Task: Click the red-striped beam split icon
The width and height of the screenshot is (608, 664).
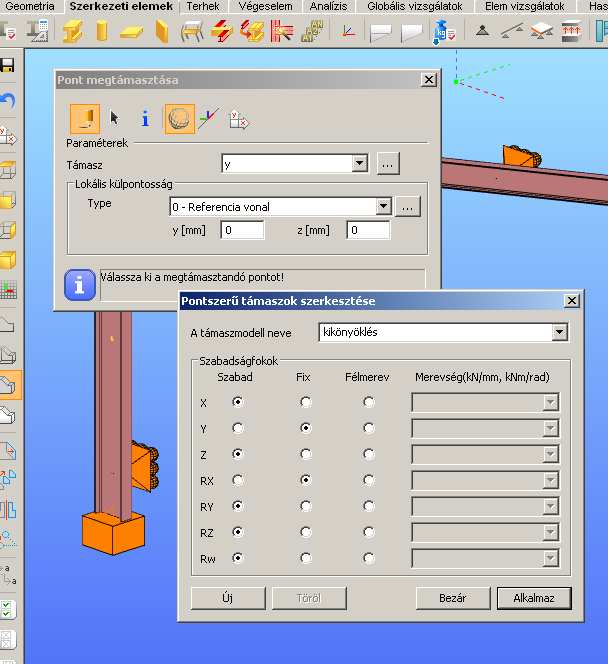Action: tap(221, 31)
